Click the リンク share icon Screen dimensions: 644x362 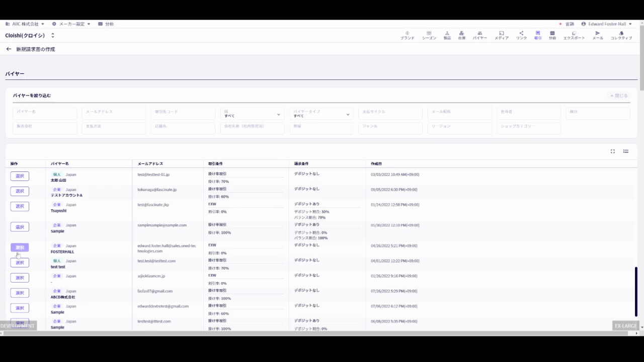(x=521, y=35)
